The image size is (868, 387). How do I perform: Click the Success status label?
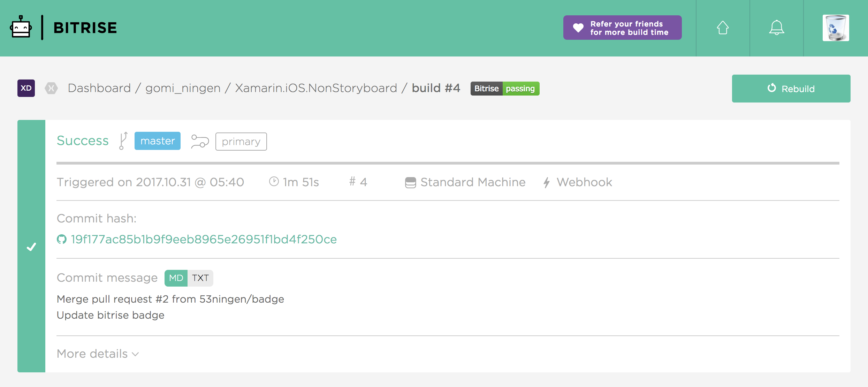tap(83, 141)
